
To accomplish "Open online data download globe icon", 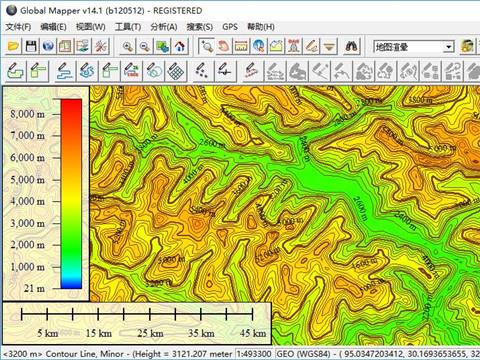I will tap(48, 46).
